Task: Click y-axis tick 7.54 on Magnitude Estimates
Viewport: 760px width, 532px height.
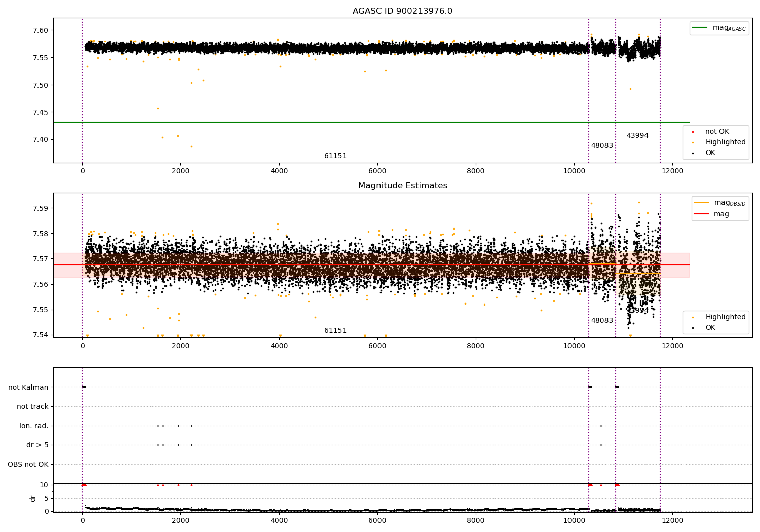Action: (x=41, y=335)
